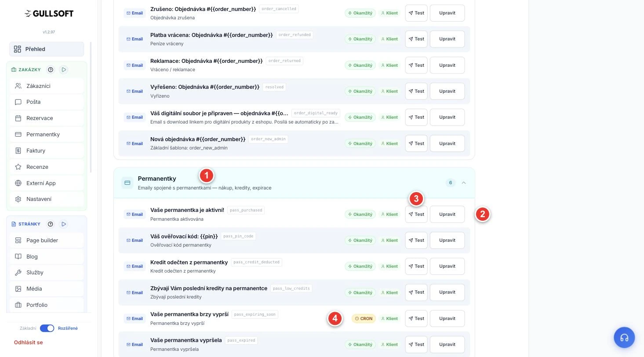
Task: Open Rezervace in sidebar
Action: pyautogui.click(x=47, y=118)
